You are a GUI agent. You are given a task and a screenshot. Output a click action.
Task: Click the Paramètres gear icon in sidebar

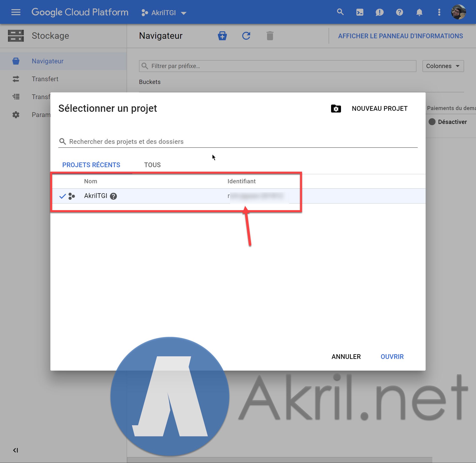coord(16,115)
